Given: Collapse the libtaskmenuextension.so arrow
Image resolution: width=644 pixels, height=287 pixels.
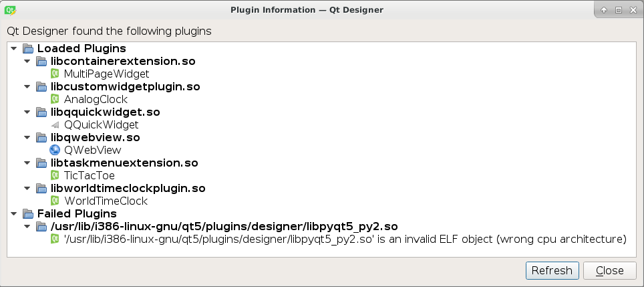Looking at the screenshot, I should point(27,163).
